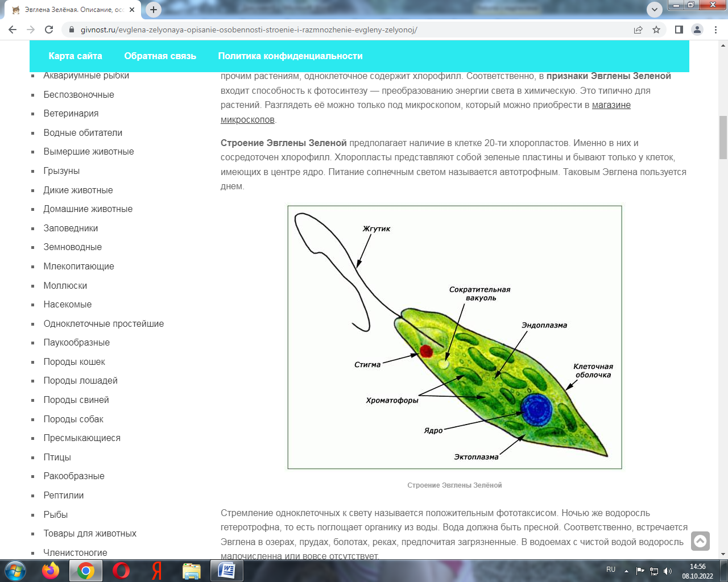Open a new browser tab
Screen dimensions: 728x582
(x=154, y=10)
